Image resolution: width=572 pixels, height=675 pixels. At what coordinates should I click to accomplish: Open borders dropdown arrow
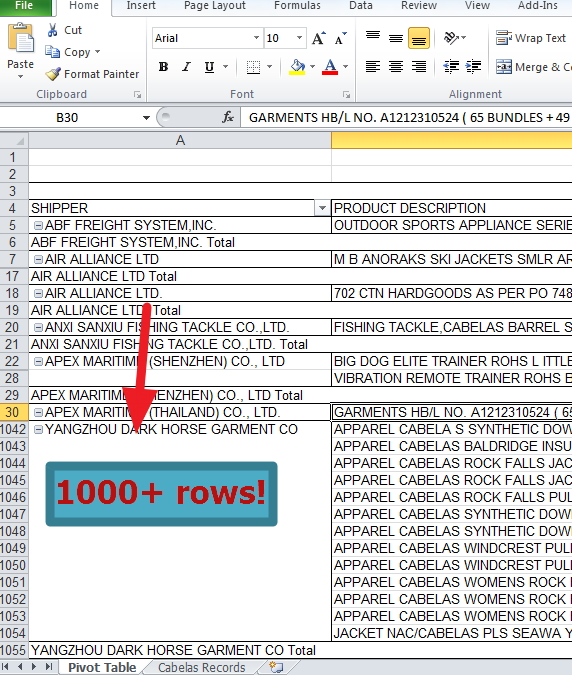(270, 67)
